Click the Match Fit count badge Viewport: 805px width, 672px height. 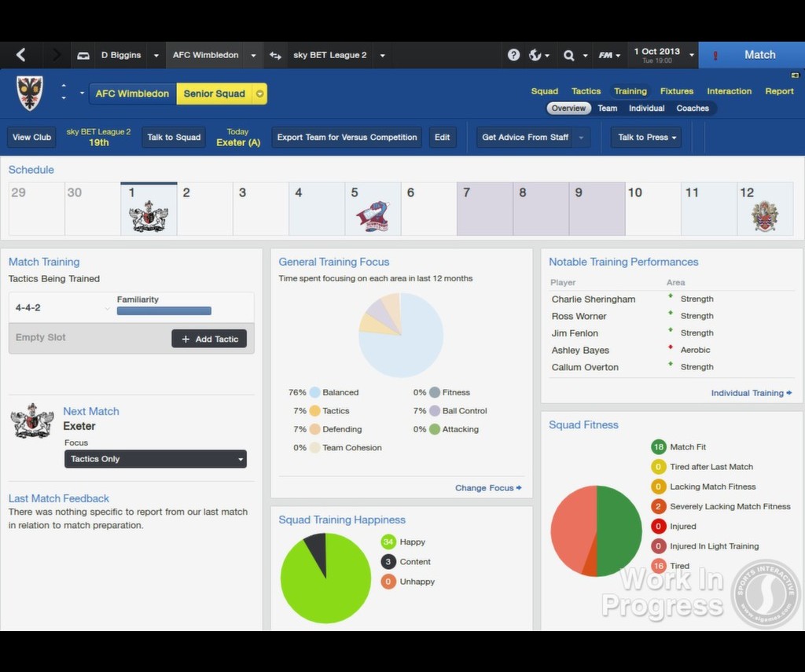658,446
